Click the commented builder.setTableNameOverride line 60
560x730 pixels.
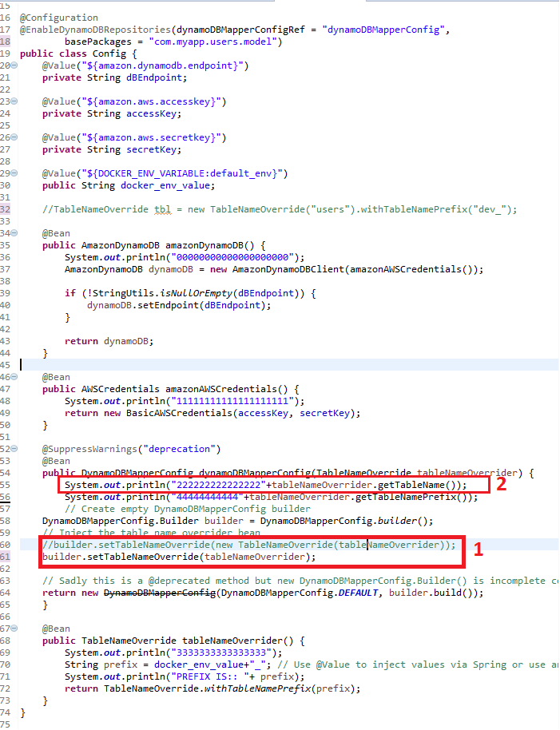tap(249, 546)
